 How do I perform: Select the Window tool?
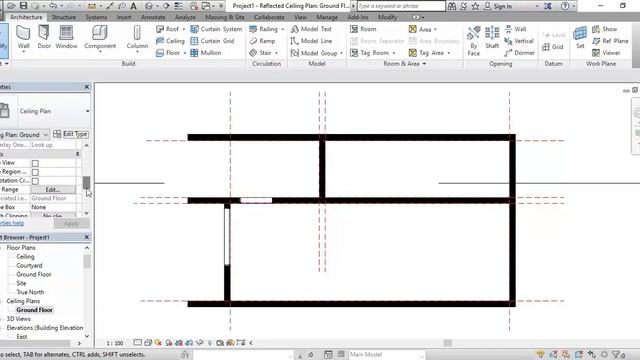coord(66,37)
